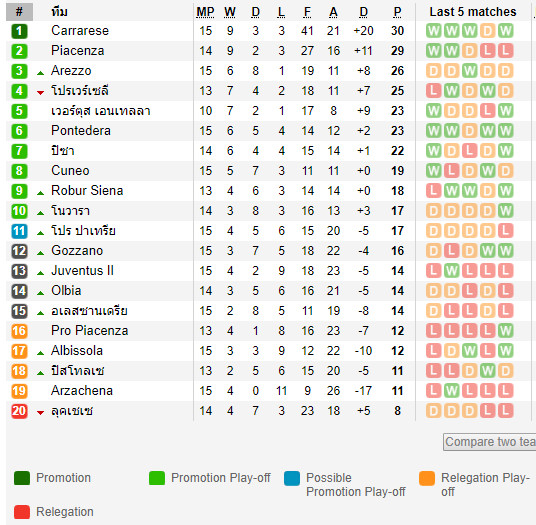Open the Robur Siena team link

pos(87,191)
